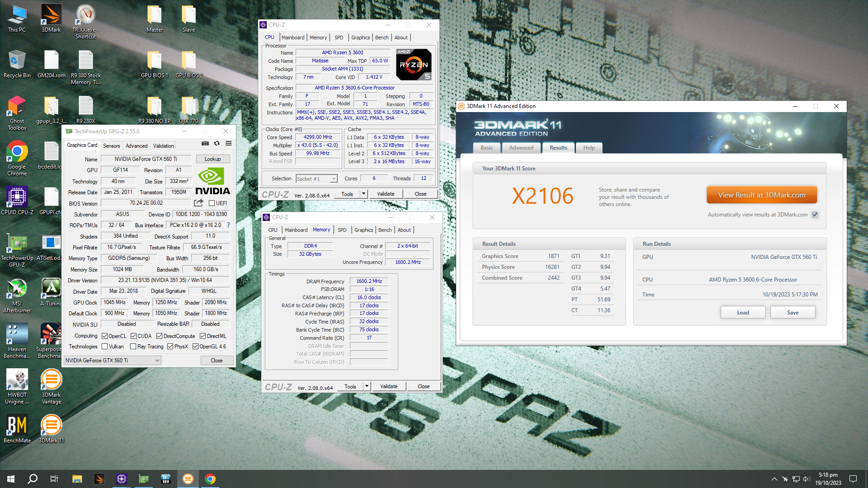Open Recycle Bin
Screen dimensions: 868x488
[x=17, y=64]
